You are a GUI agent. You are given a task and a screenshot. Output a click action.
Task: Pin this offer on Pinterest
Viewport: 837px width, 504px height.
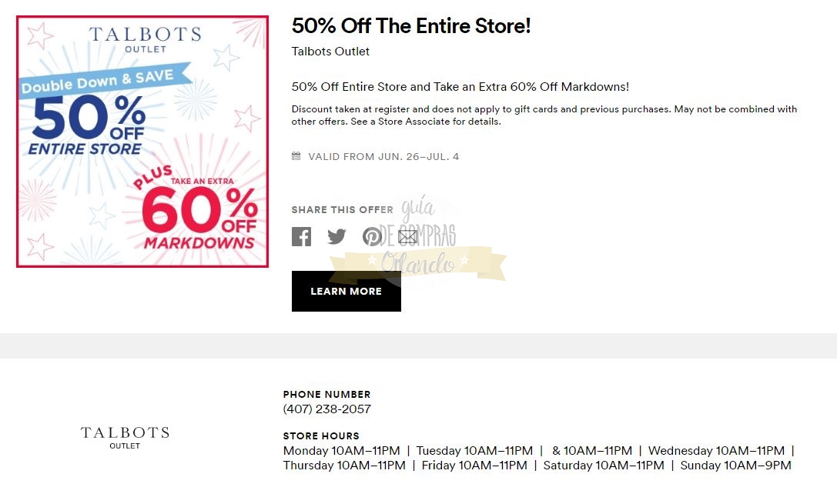pyautogui.click(x=372, y=236)
